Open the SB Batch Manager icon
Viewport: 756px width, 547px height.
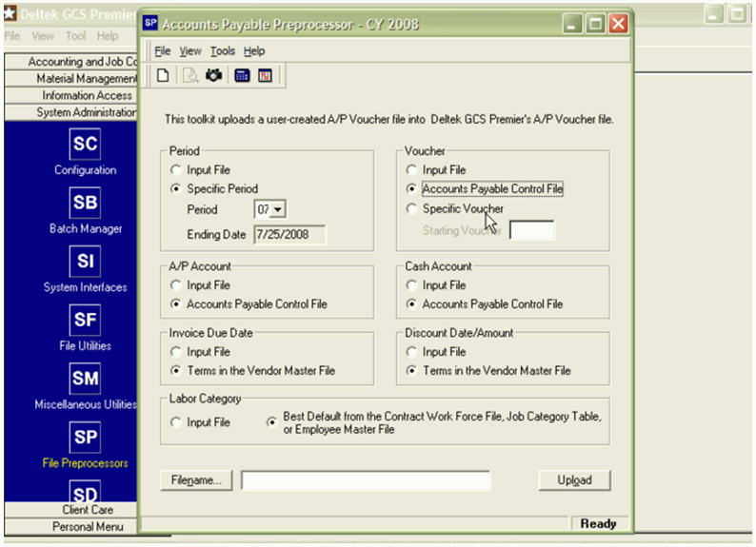[85, 203]
